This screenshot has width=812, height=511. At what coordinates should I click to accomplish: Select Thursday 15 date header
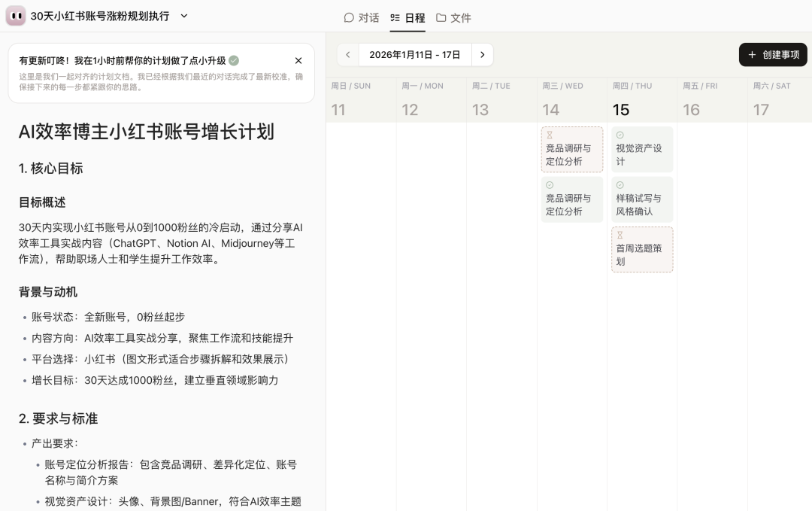[620, 110]
